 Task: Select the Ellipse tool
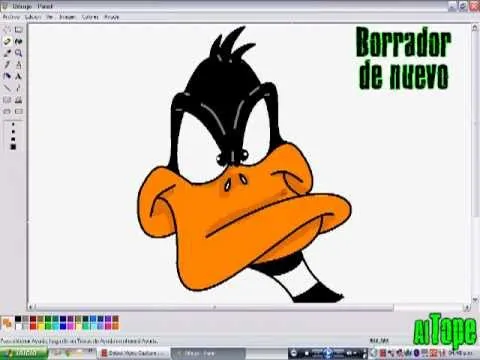click(7, 111)
